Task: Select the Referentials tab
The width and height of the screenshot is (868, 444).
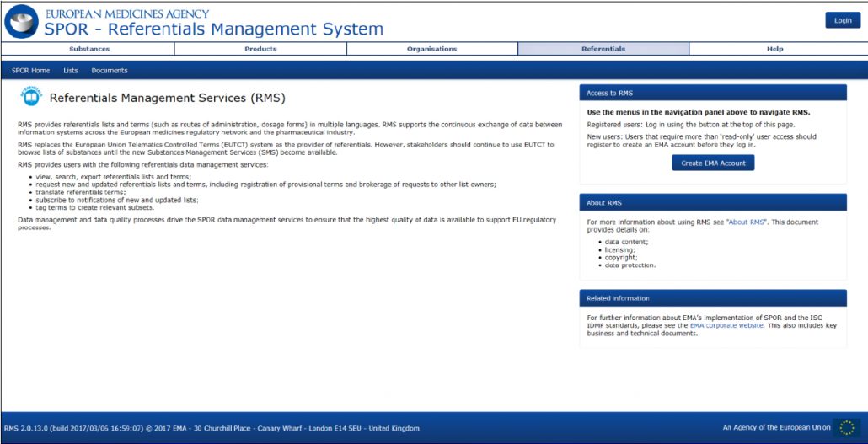Action: tap(603, 49)
